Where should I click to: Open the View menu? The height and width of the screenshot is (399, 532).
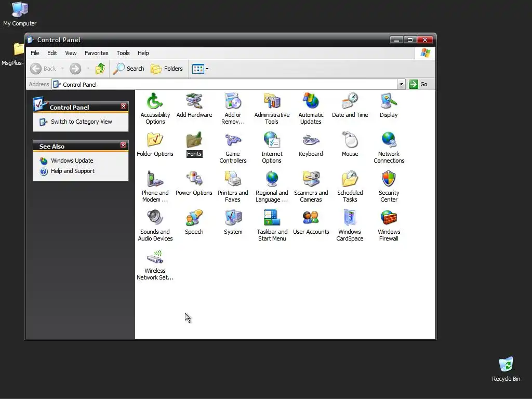click(x=71, y=53)
